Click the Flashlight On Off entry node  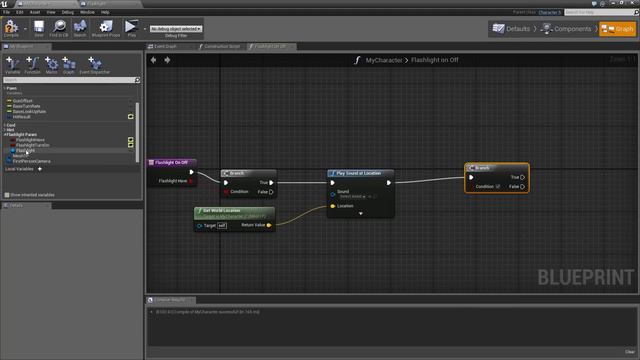click(x=171, y=162)
